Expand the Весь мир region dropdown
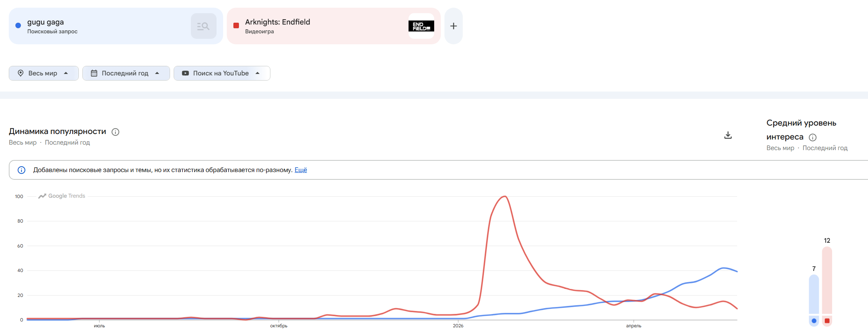The image size is (868, 335). point(44,73)
